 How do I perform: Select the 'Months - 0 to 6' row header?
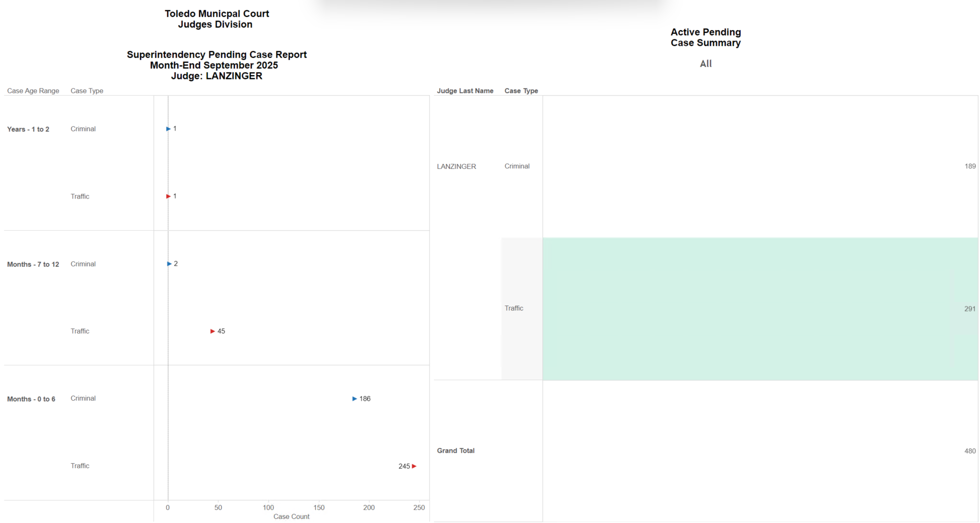[31, 399]
